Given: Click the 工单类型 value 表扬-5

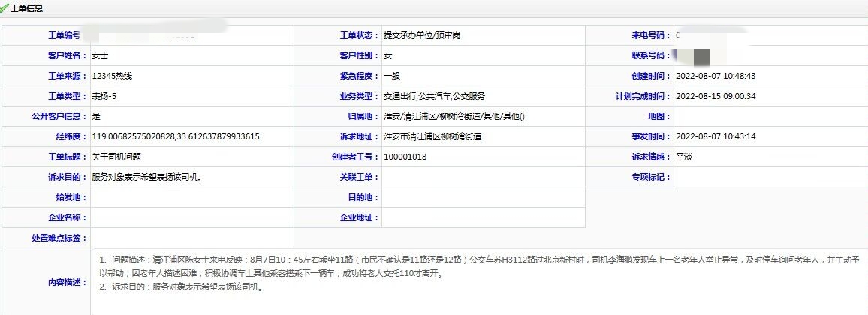Looking at the screenshot, I should click(104, 96).
